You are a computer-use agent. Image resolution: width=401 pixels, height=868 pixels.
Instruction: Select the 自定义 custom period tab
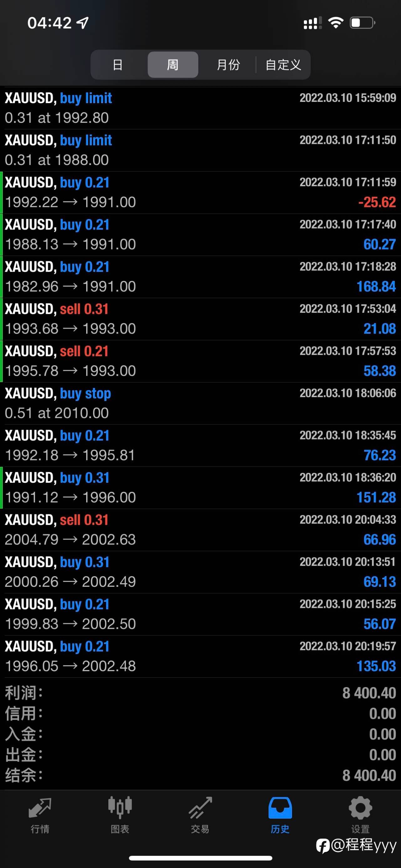(x=283, y=65)
